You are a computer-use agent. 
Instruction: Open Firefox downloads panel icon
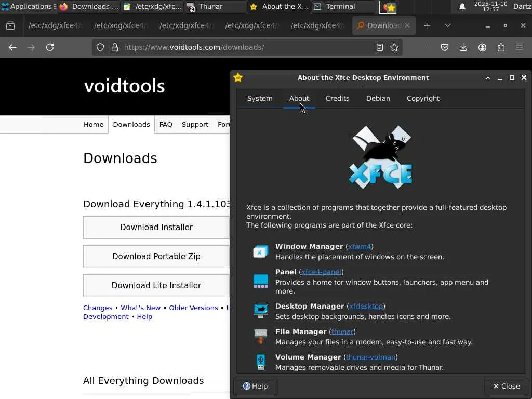click(463, 47)
